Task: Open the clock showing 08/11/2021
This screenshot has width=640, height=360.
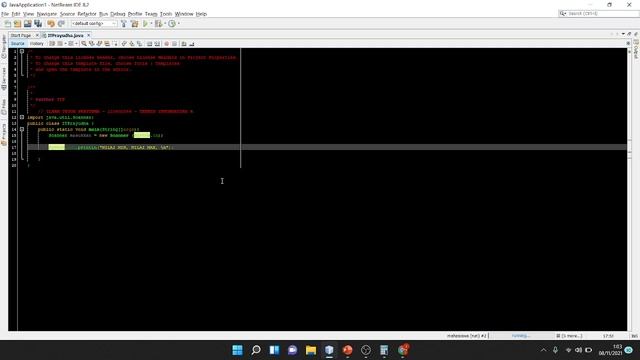Action: coord(611,350)
